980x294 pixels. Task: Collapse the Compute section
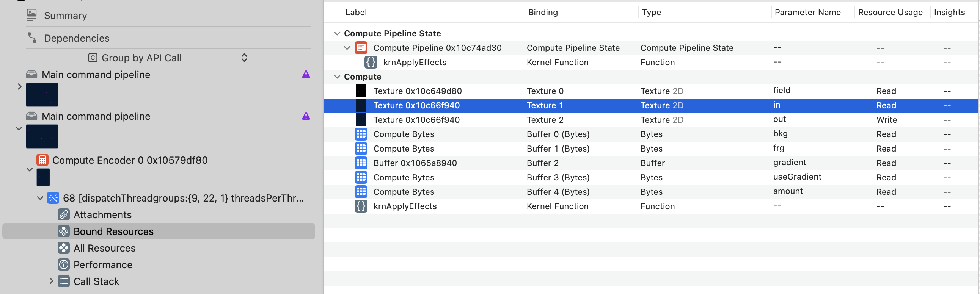point(337,77)
